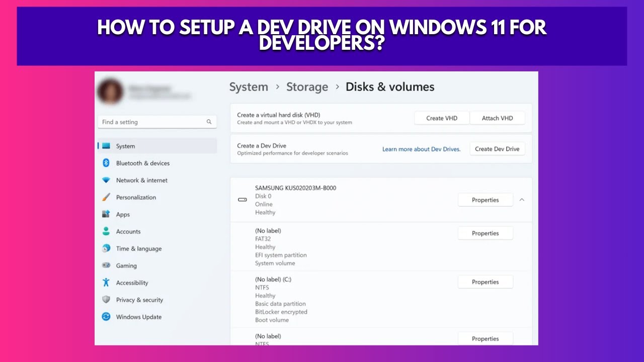Click the Optimized performance for developer scenarios text
Image resolution: width=644 pixels, height=362 pixels.
point(293,153)
